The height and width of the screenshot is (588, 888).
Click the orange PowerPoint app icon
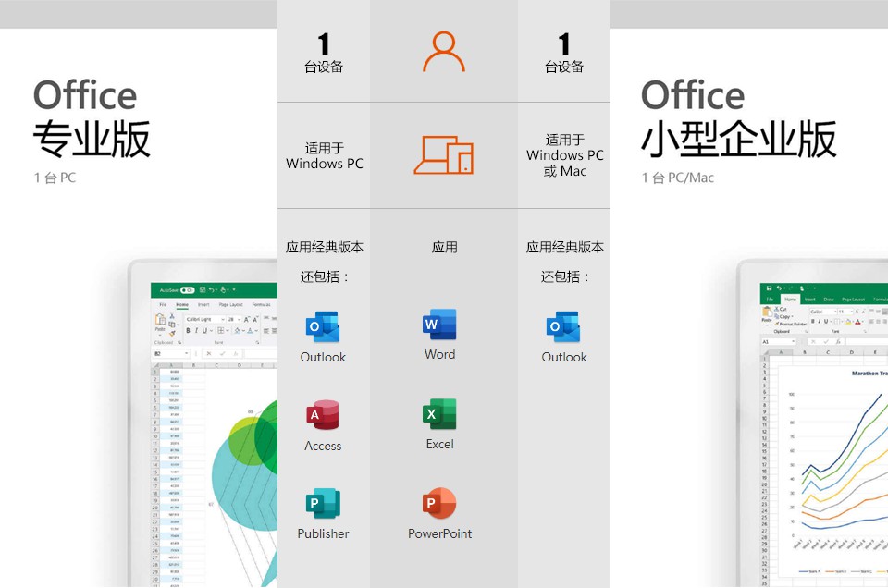pos(439,503)
